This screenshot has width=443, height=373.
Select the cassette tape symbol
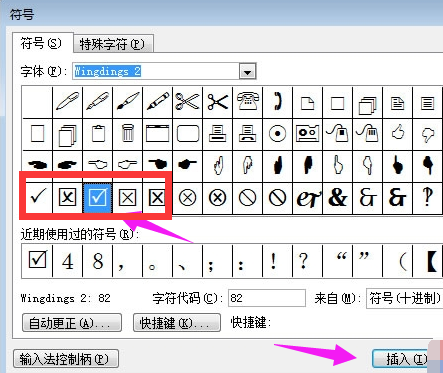coord(307,134)
